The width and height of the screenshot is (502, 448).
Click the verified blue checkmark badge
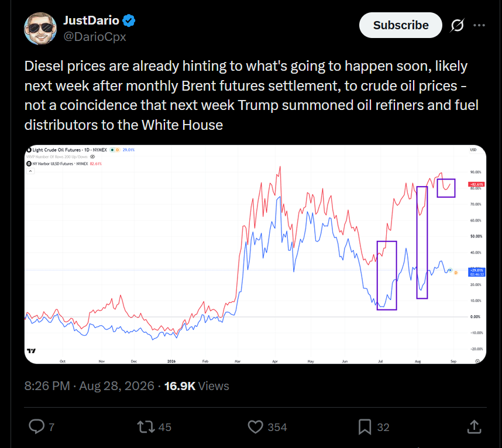pyautogui.click(x=129, y=20)
